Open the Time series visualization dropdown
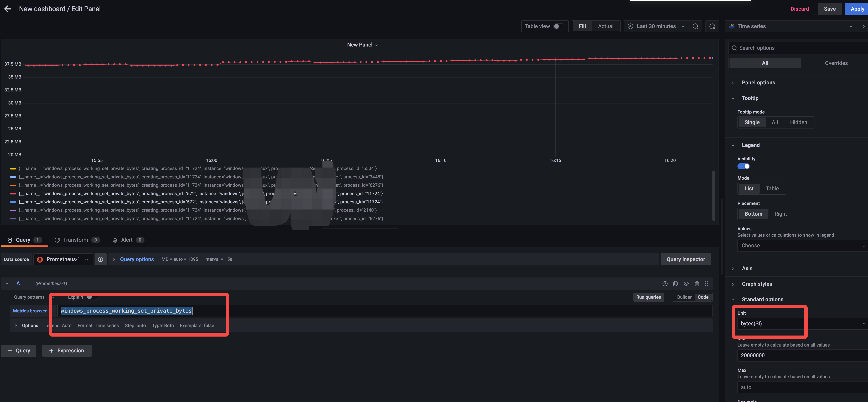The height and width of the screenshot is (402, 868). pyautogui.click(x=791, y=26)
